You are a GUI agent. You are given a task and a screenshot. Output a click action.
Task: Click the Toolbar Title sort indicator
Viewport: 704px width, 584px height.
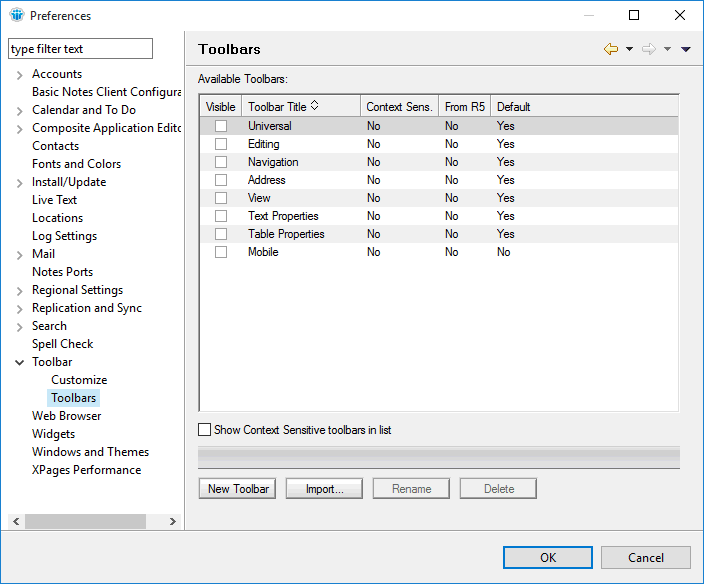(x=315, y=106)
